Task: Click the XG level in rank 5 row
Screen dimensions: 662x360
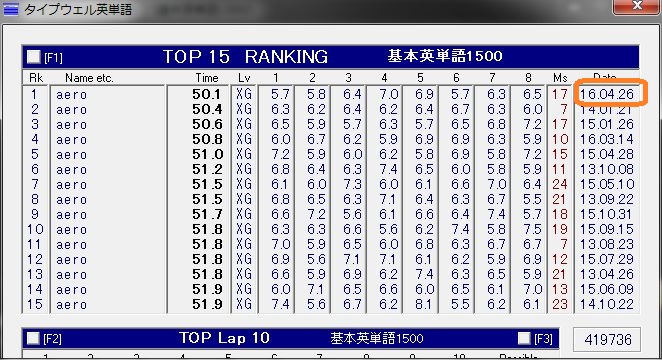Action: click(x=244, y=154)
